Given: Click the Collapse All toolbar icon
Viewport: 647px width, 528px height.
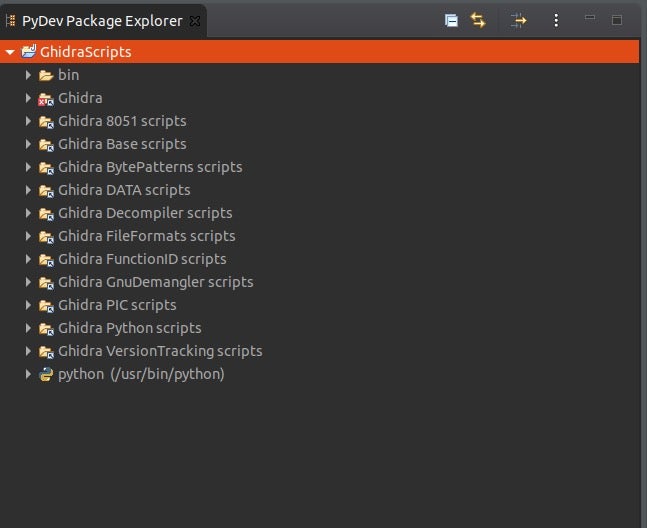Looking at the screenshot, I should point(451,20).
